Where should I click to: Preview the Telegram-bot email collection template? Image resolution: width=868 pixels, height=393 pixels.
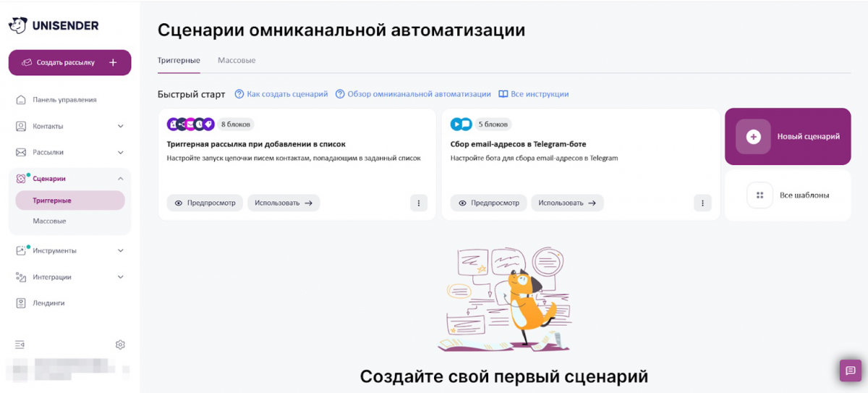pos(489,203)
